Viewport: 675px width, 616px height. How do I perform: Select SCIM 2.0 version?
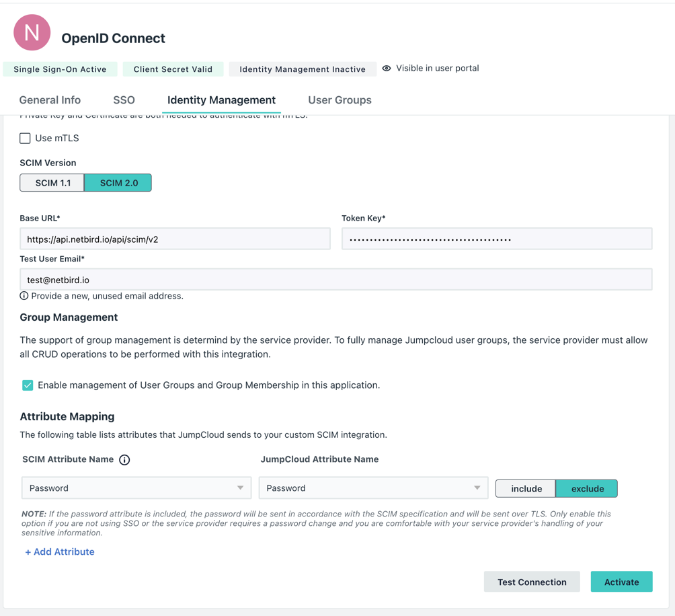[x=118, y=183]
